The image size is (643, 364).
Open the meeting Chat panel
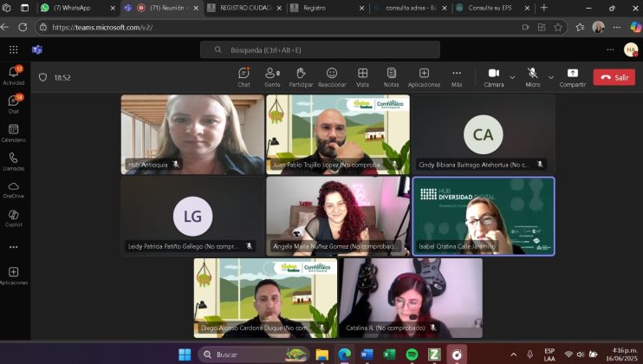pyautogui.click(x=244, y=76)
